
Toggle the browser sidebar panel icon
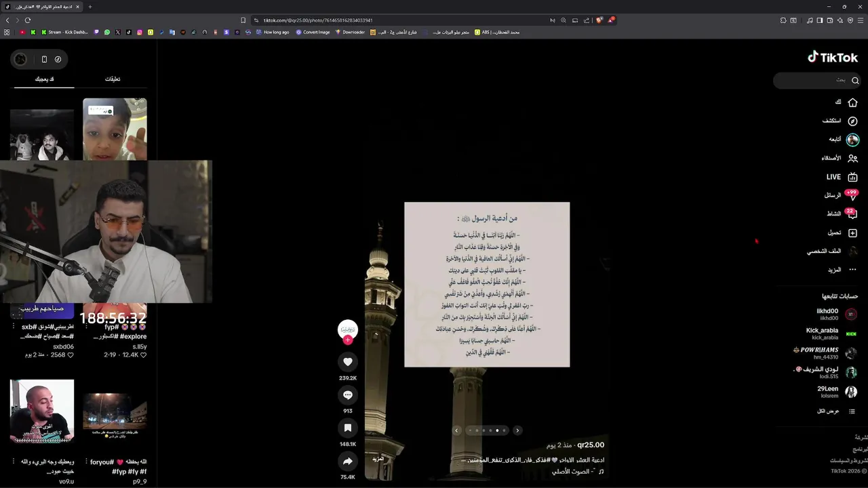click(820, 20)
